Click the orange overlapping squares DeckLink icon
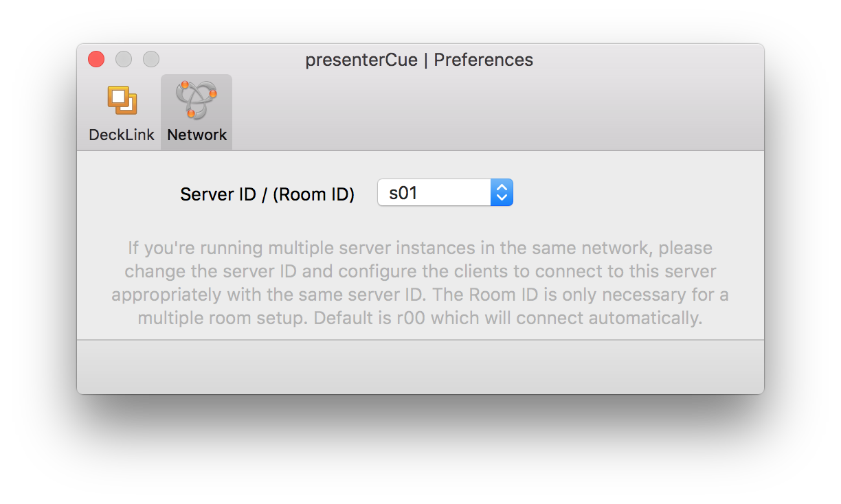The height and width of the screenshot is (504, 841). pyautogui.click(x=122, y=100)
